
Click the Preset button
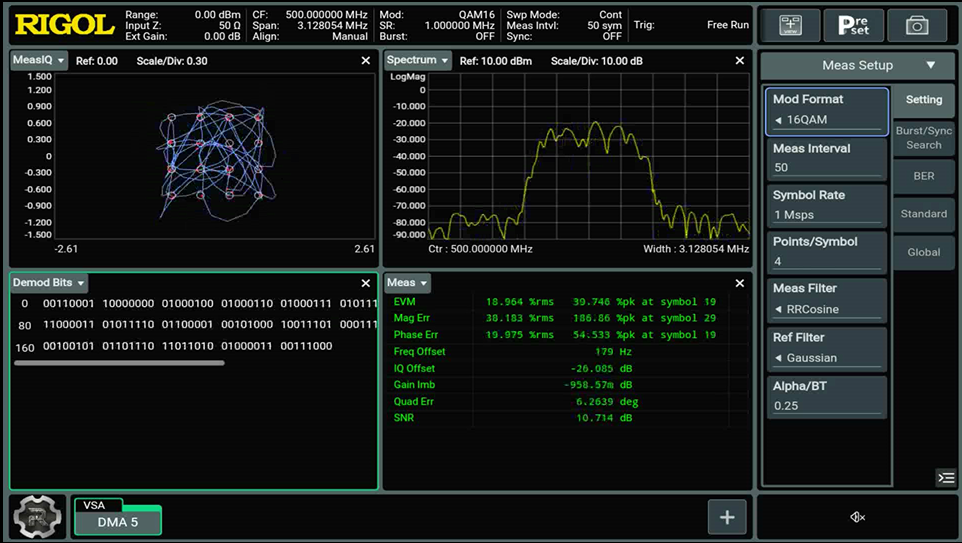coord(853,25)
